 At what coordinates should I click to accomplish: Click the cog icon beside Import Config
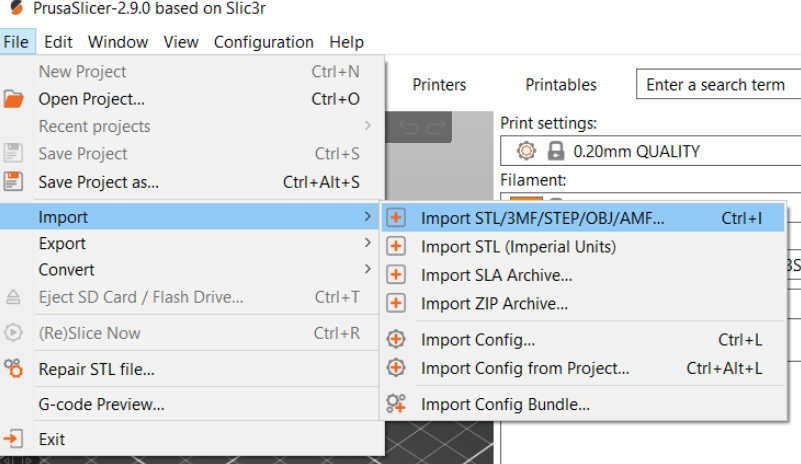(396, 339)
